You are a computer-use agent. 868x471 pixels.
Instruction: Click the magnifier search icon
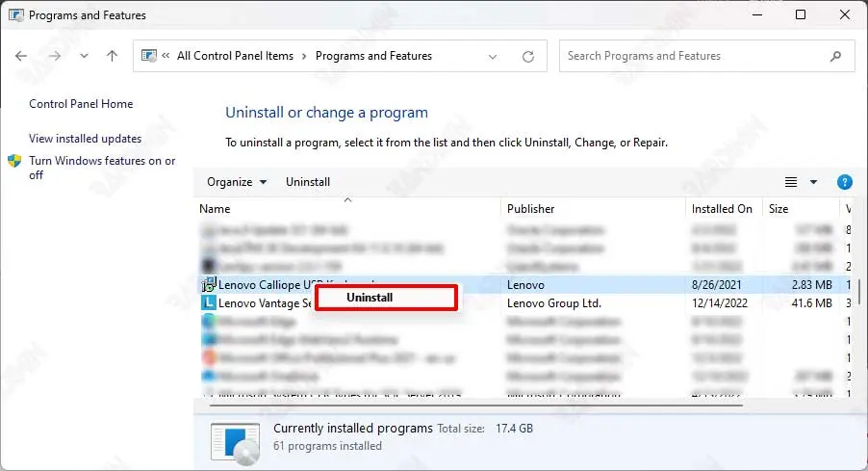[836, 56]
